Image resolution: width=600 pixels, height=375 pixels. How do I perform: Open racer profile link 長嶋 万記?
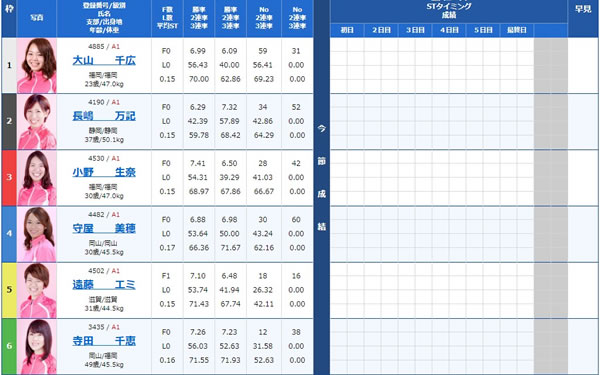click(x=104, y=116)
